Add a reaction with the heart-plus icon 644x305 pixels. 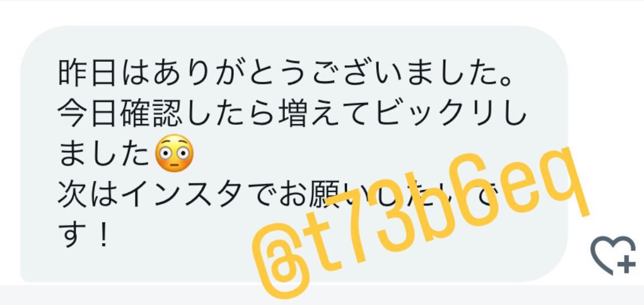pyautogui.click(x=612, y=255)
